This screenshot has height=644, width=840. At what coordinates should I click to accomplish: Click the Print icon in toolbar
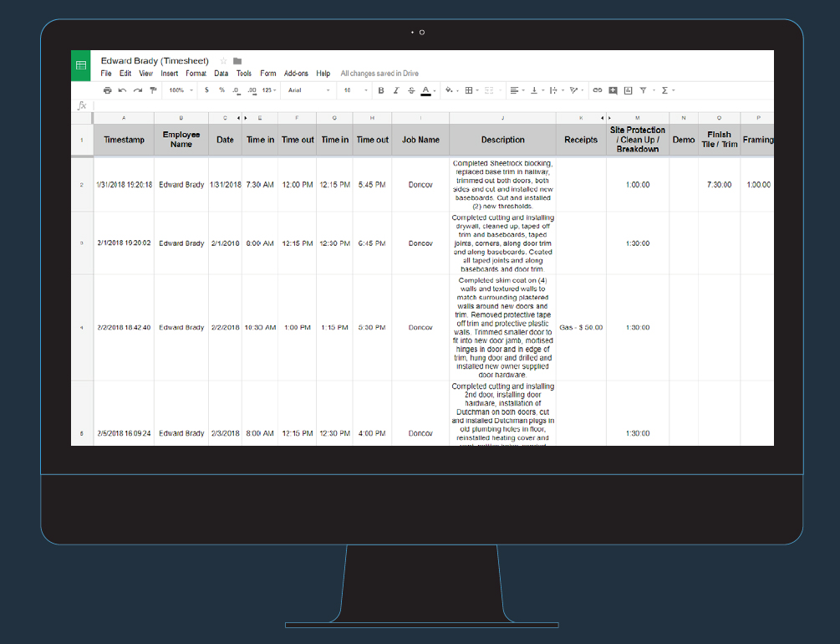(108, 90)
